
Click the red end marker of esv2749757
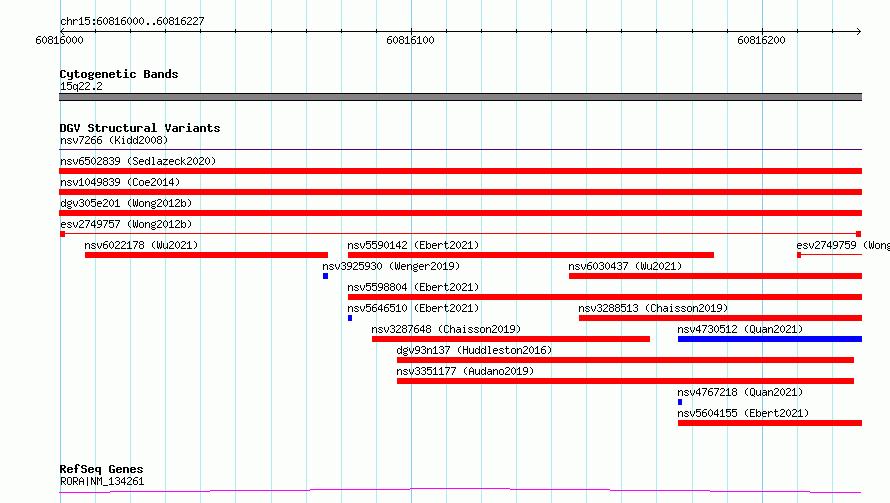pos(859,234)
